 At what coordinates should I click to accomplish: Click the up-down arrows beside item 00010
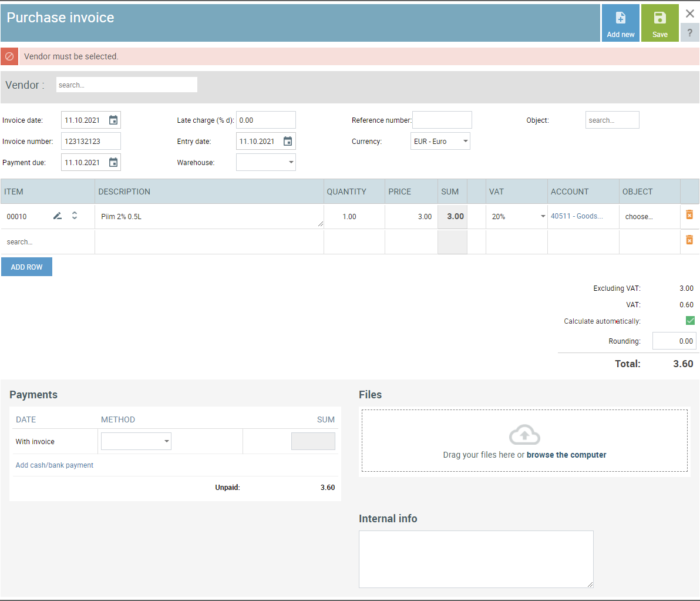tap(75, 216)
